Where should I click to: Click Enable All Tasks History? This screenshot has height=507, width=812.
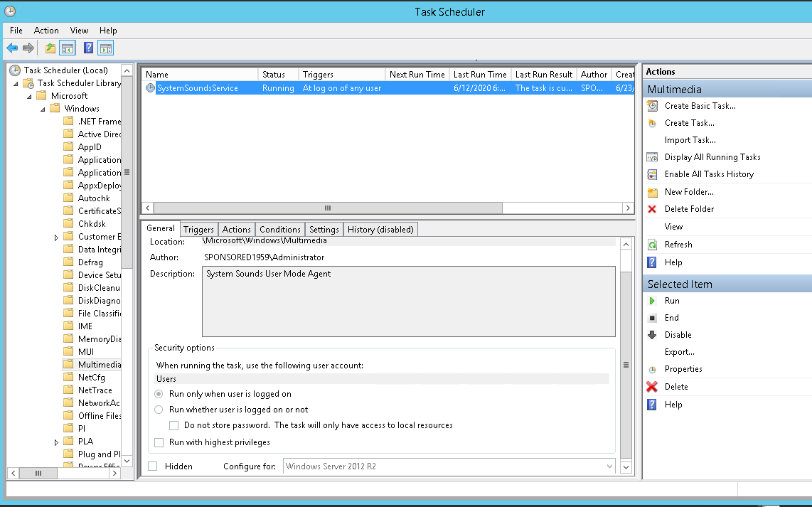[709, 174]
